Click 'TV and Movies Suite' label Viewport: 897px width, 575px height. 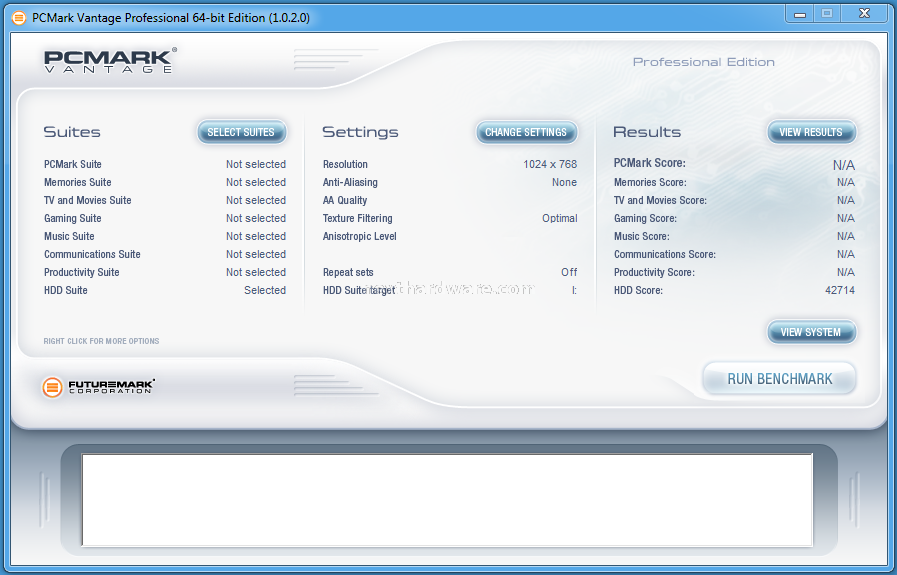(88, 200)
